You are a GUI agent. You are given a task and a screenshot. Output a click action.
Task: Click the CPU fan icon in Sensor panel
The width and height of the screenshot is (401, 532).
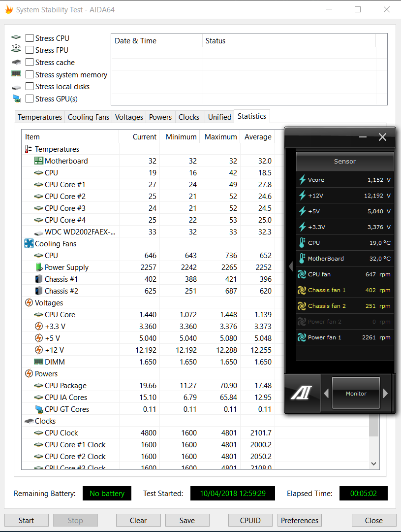[x=302, y=274]
